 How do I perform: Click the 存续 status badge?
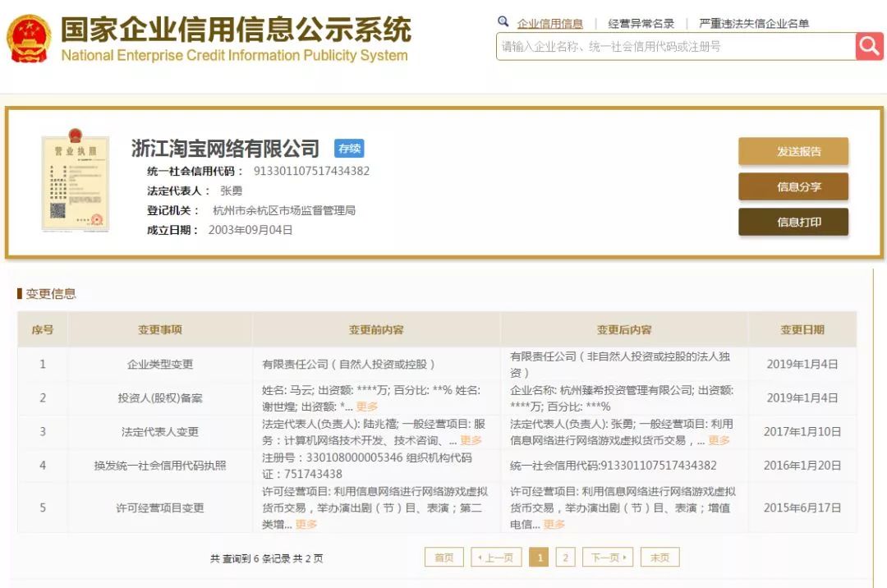pyautogui.click(x=349, y=148)
